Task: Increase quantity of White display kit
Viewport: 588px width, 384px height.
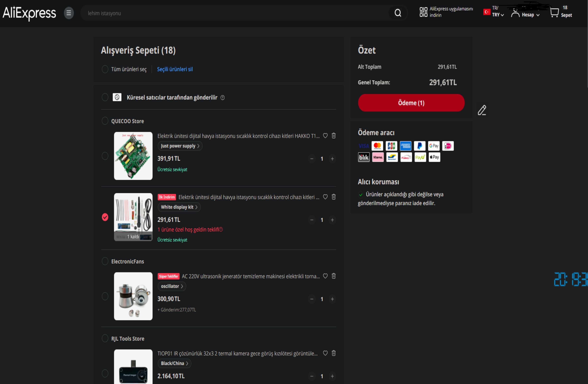Action: [332, 220]
